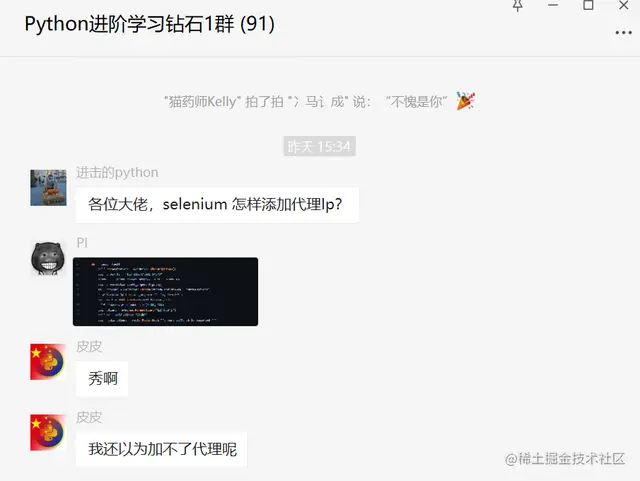Select the 秀啊 message bubble
This screenshot has height=481, width=640.
102,379
